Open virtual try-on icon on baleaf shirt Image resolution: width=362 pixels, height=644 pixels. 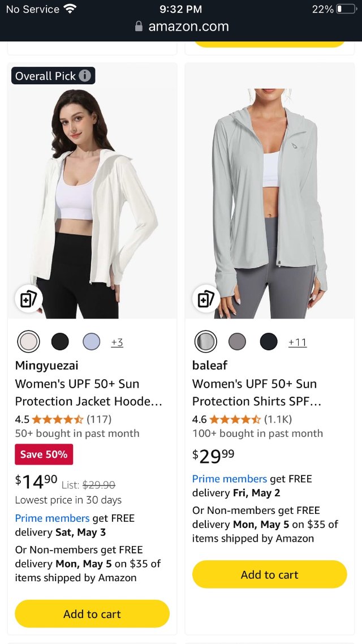(206, 299)
